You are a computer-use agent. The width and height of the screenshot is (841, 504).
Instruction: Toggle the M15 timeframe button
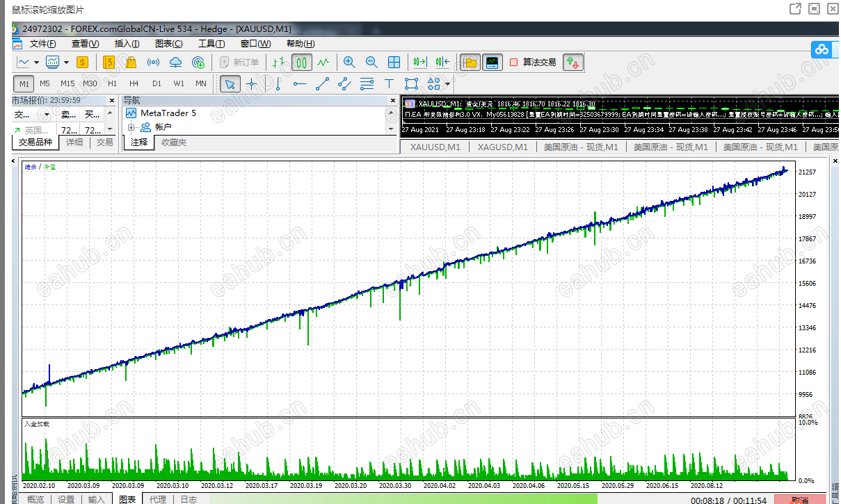click(x=67, y=84)
